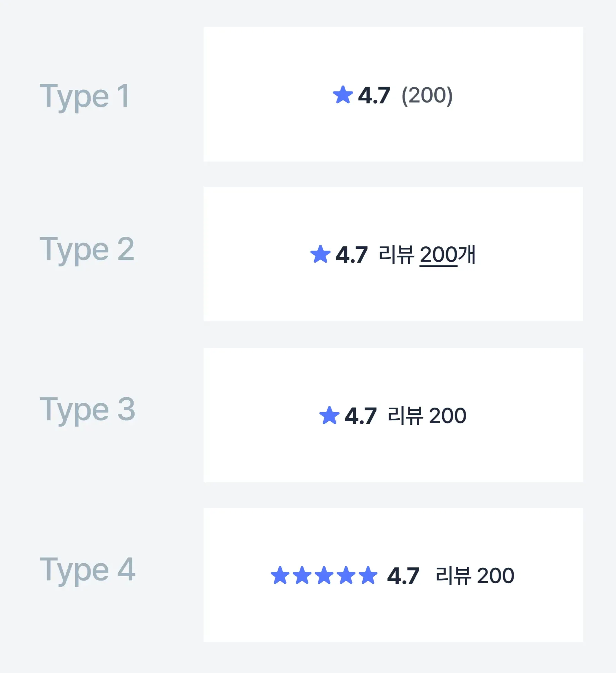616x673 pixels.
Task: Select the Type 1 label
Action: coord(85,96)
